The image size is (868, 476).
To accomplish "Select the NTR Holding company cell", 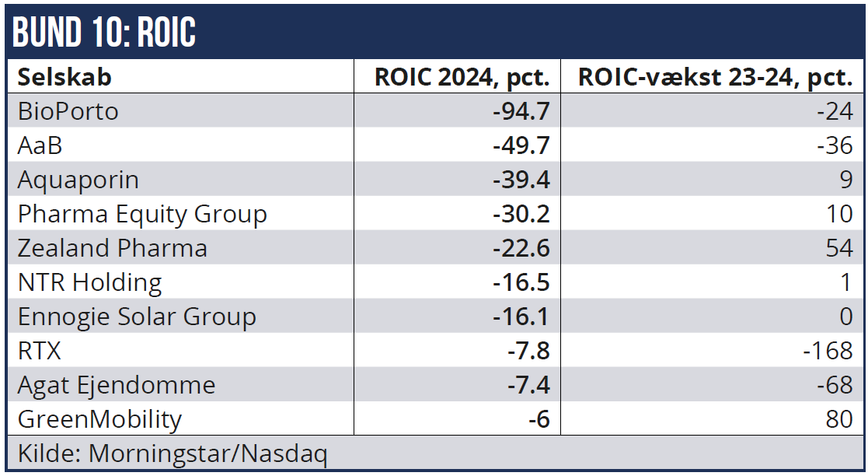I will pos(90,282).
